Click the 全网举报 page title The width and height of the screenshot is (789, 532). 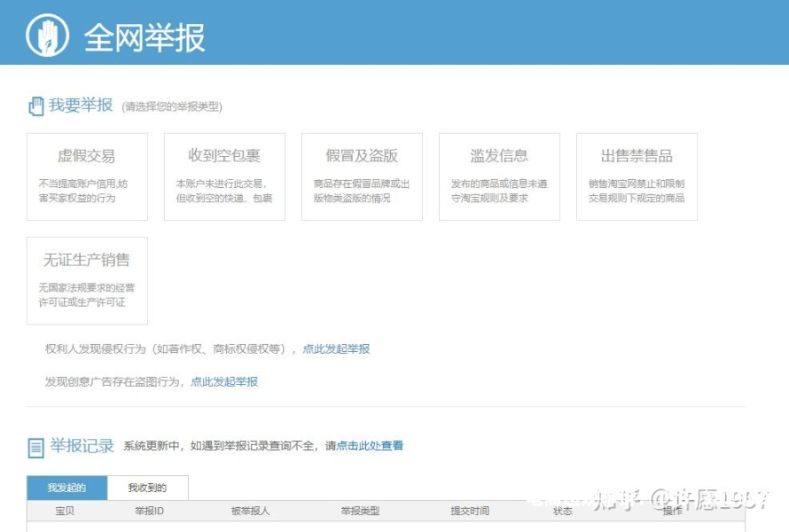145,37
